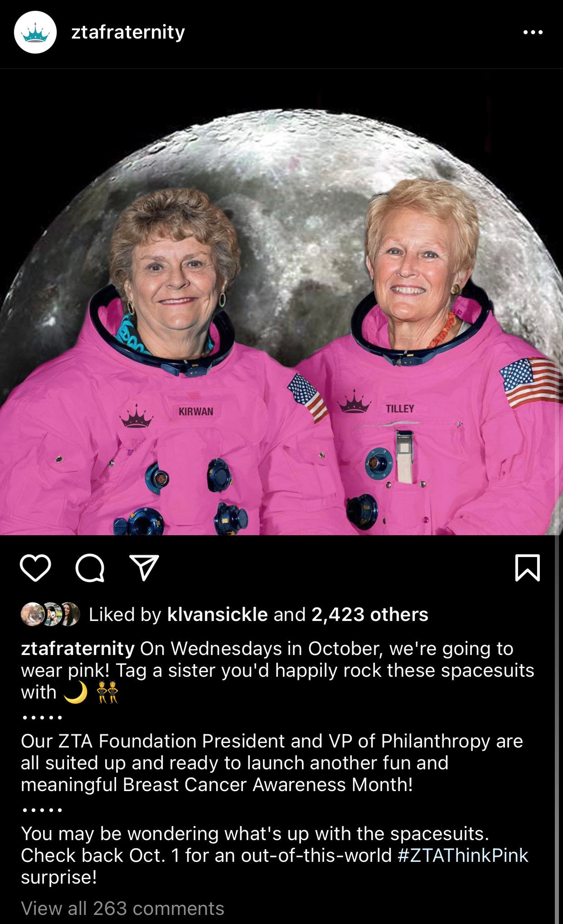
Task: Tap the crescent moon emoji in caption
Action: pyautogui.click(x=75, y=692)
